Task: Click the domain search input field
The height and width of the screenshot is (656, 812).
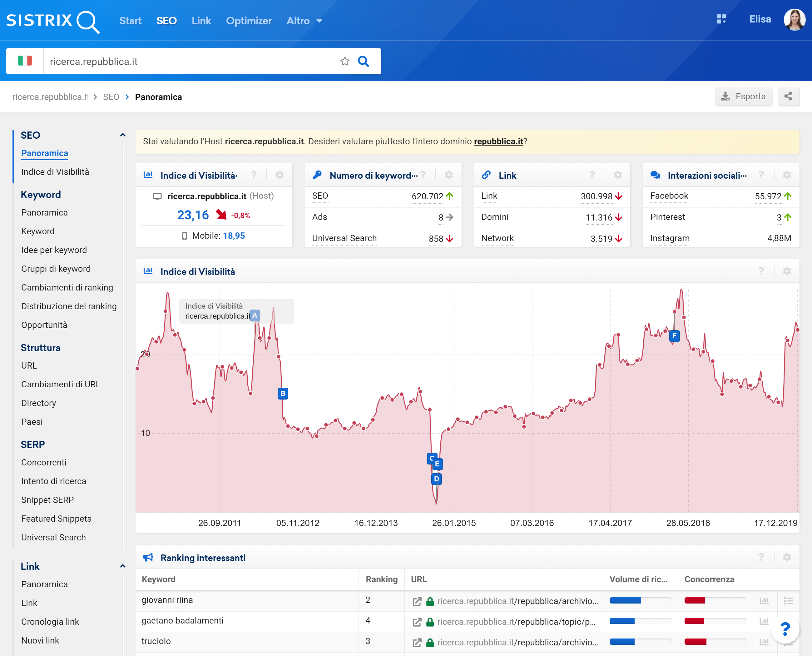Action: tap(189, 61)
